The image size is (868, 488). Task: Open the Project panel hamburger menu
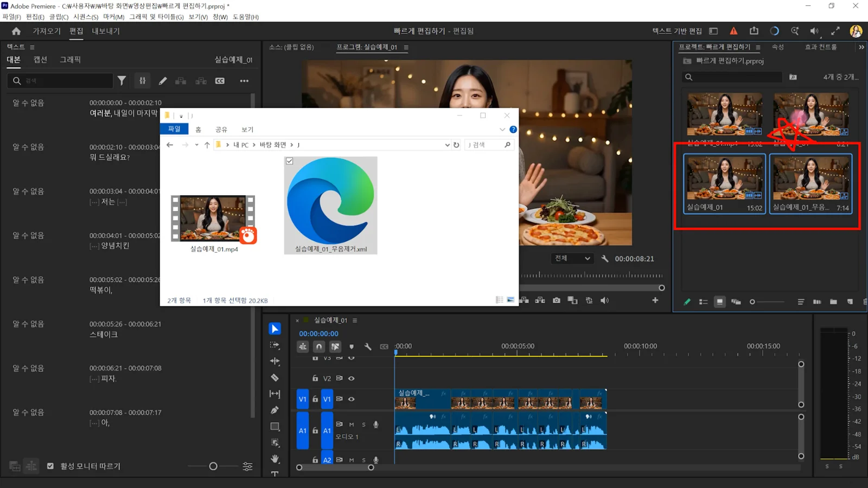click(x=758, y=47)
